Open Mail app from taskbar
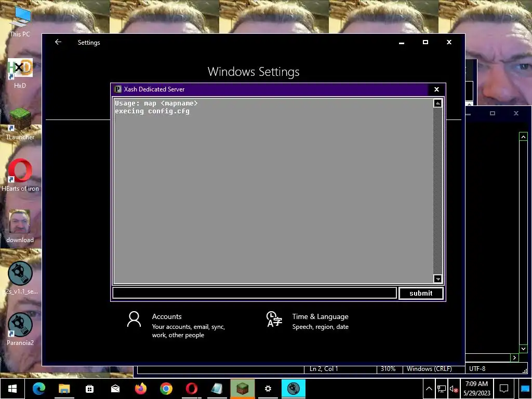 (x=115, y=389)
